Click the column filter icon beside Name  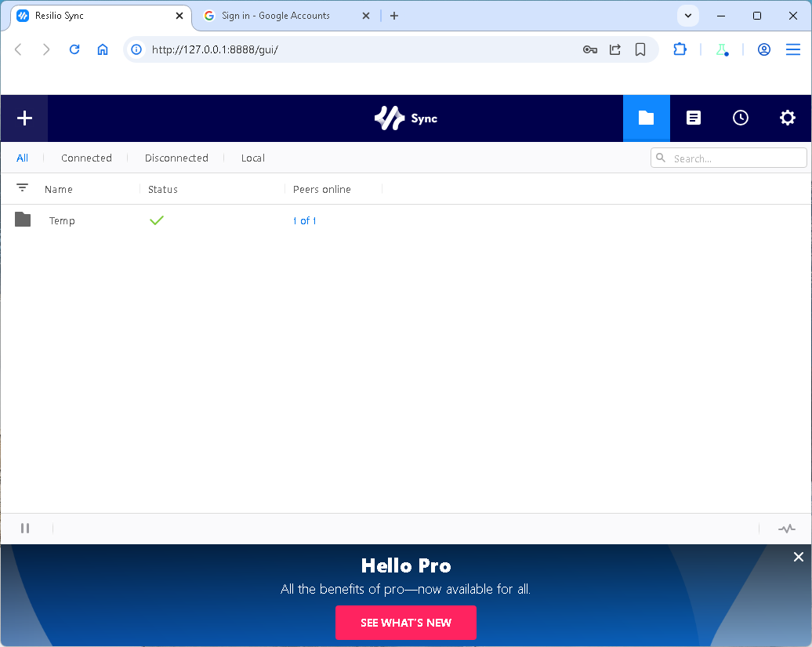[22, 188]
